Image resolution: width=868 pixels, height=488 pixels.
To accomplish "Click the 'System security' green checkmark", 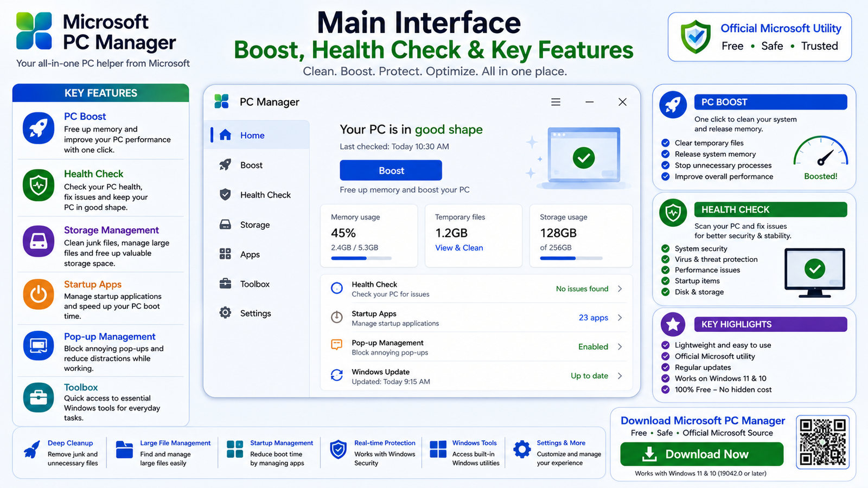I will (x=666, y=248).
